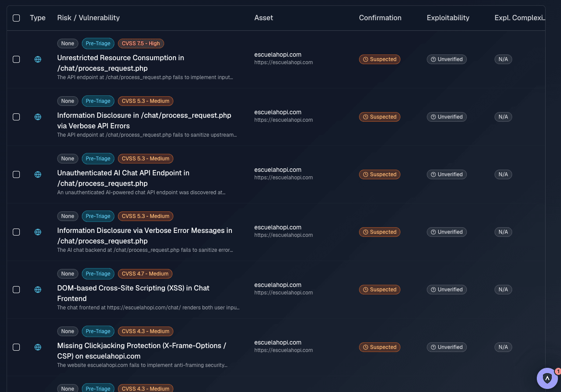The height and width of the screenshot is (392, 561).
Task: Click globe icon for Missing Clickjacking finding
Action: [38, 347]
